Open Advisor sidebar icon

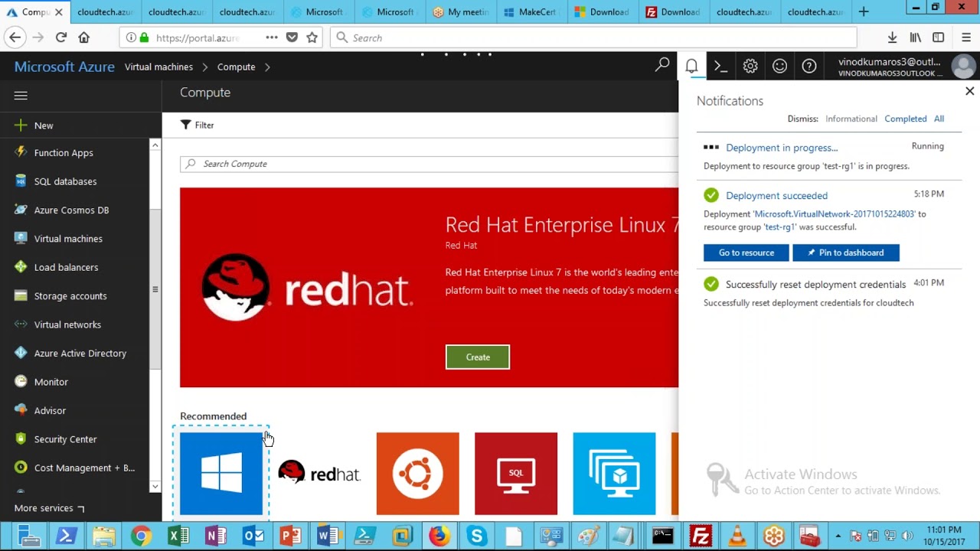point(21,411)
